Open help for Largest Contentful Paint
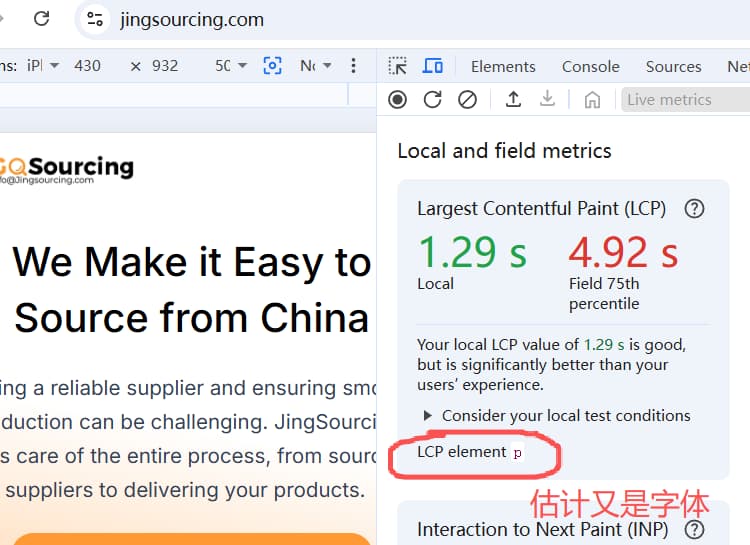The image size is (750, 545). click(694, 209)
